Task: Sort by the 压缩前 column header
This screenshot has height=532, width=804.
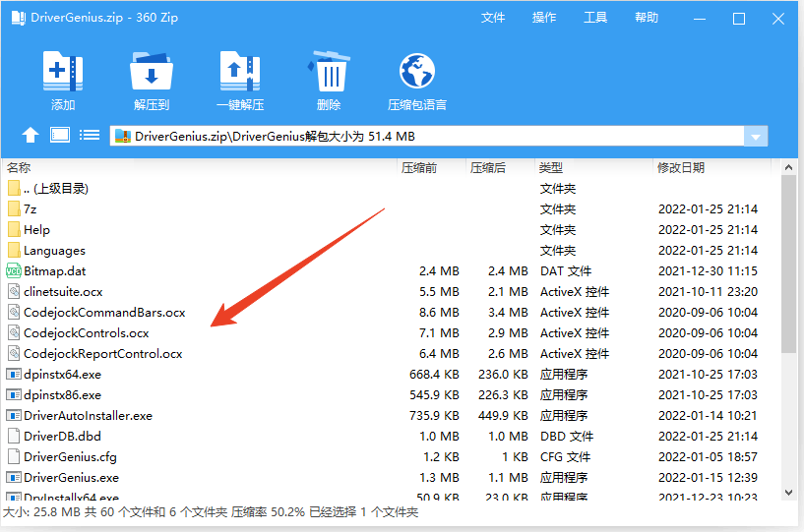Action: [x=419, y=168]
